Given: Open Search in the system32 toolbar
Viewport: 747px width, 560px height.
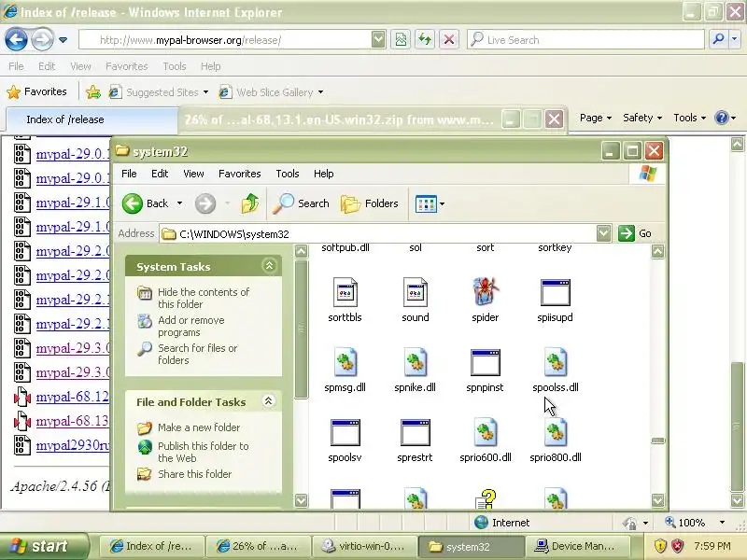Looking at the screenshot, I should (301, 203).
